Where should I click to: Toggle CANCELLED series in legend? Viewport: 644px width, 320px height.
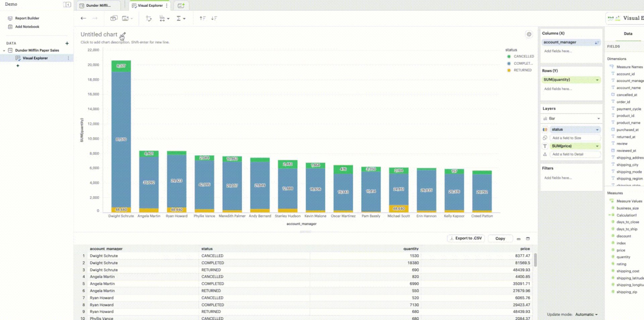(523, 56)
